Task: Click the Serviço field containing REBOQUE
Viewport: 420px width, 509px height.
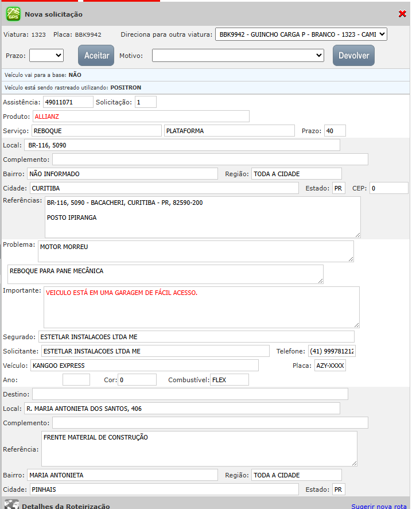Action: [x=96, y=131]
